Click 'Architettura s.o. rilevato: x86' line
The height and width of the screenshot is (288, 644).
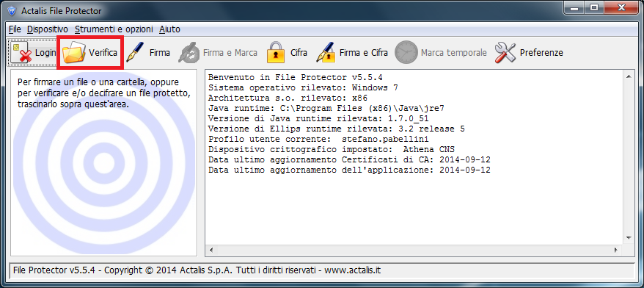coord(288,98)
